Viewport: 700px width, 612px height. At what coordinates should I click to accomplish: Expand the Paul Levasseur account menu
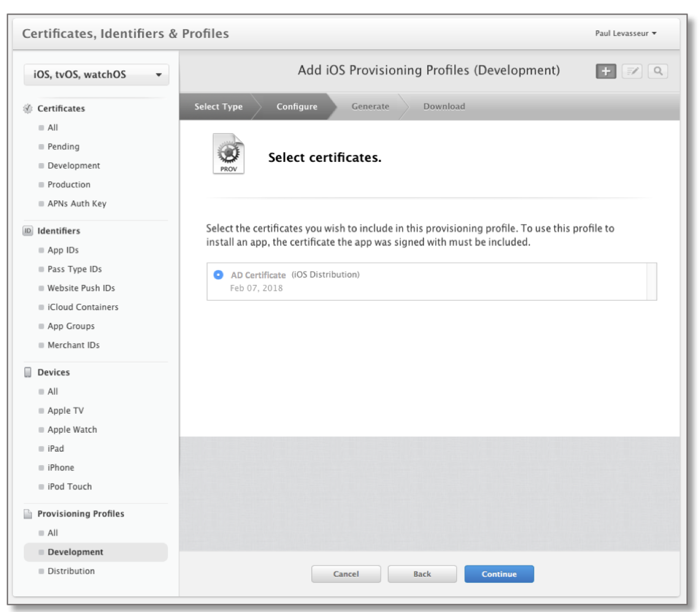[x=625, y=34]
